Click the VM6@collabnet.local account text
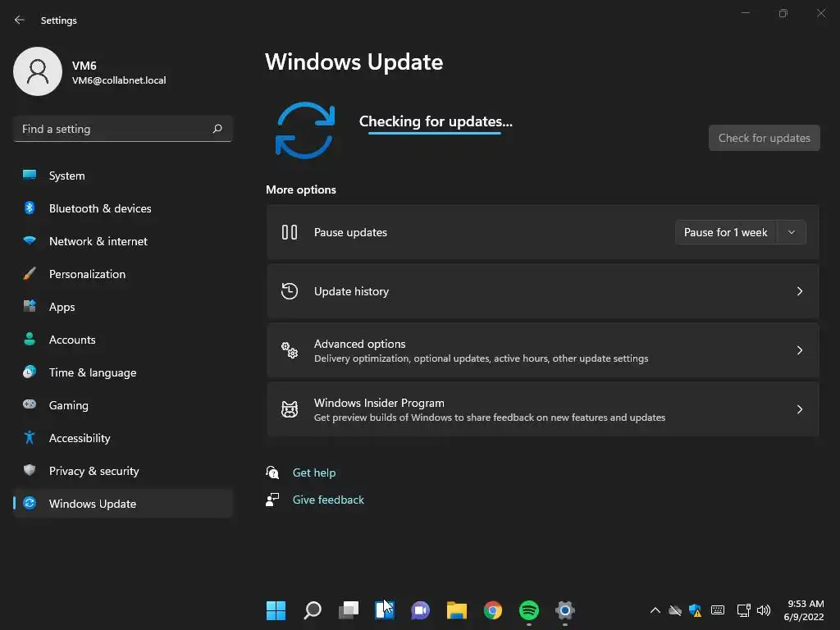This screenshot has height=630, width=840. pos(119,80)
